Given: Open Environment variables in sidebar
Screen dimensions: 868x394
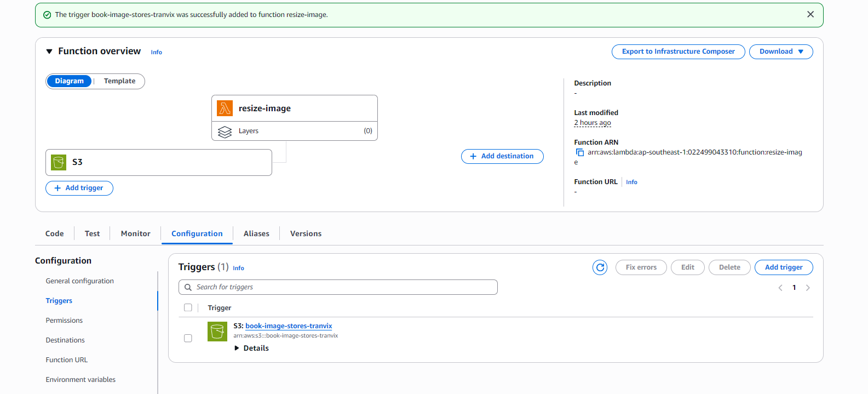Looking at the screenshot, I should 81,380.
